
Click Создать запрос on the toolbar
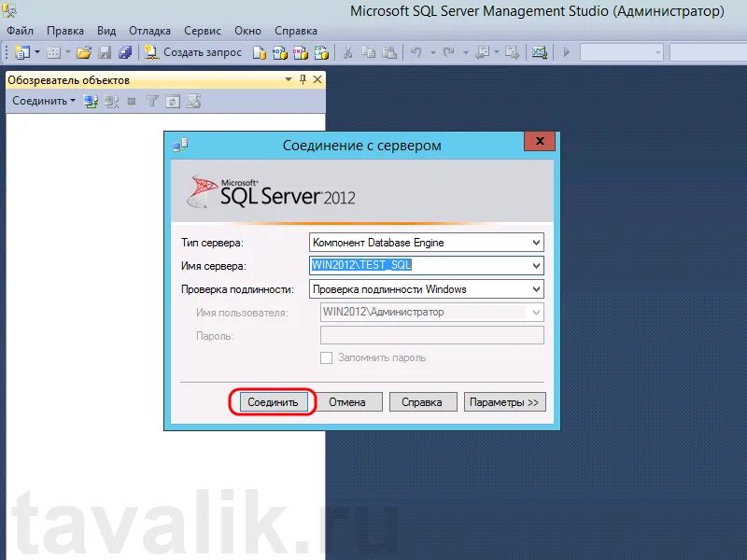193,52
